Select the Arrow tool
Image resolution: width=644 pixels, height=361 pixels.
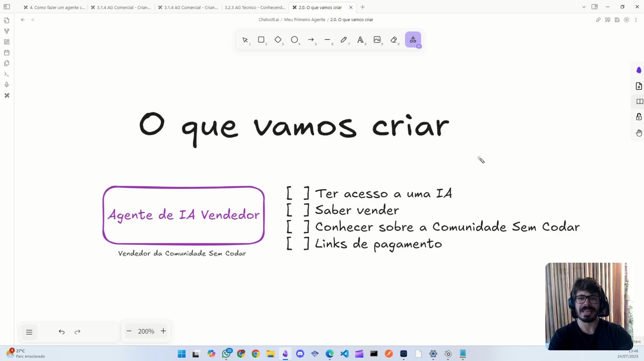312,40
